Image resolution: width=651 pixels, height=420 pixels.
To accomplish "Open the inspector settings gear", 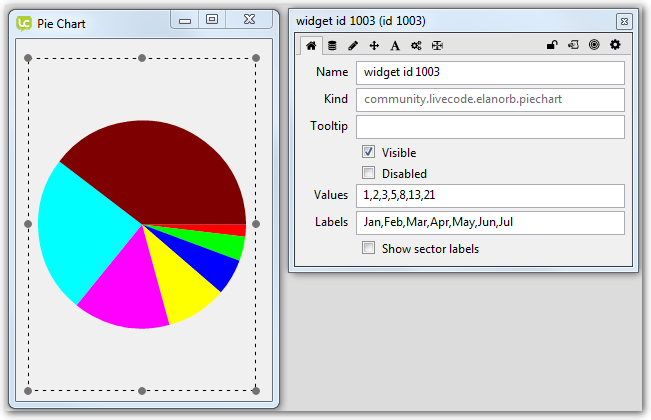I will 615,45.
